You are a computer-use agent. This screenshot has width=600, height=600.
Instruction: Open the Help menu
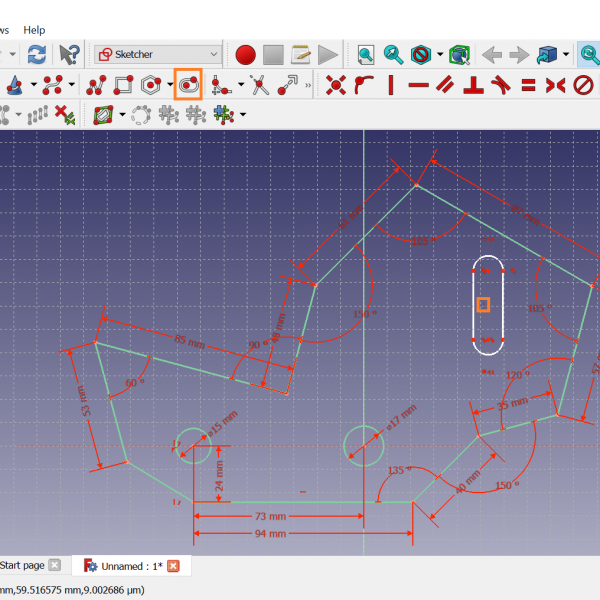[x=34, y=30]
